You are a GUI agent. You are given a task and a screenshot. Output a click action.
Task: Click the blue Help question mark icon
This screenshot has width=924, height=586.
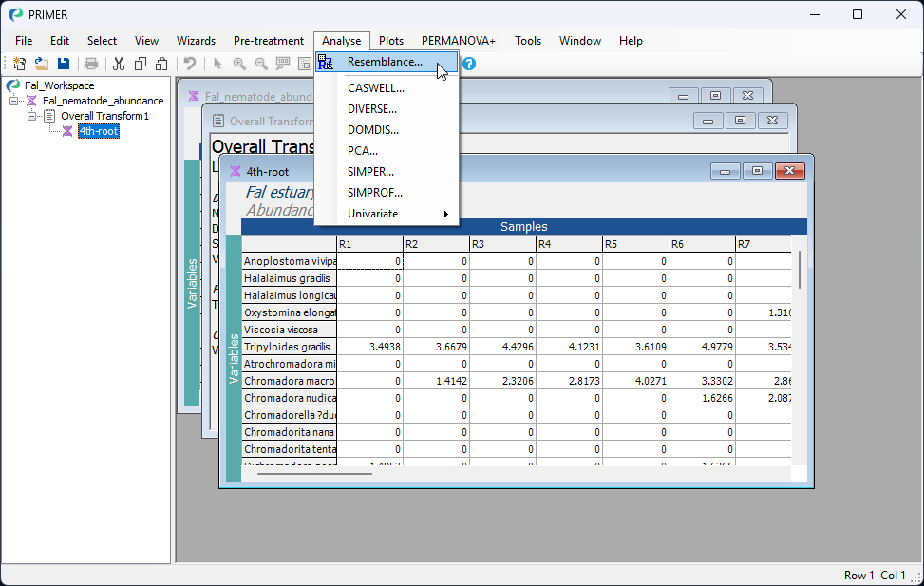pos(469,64)
